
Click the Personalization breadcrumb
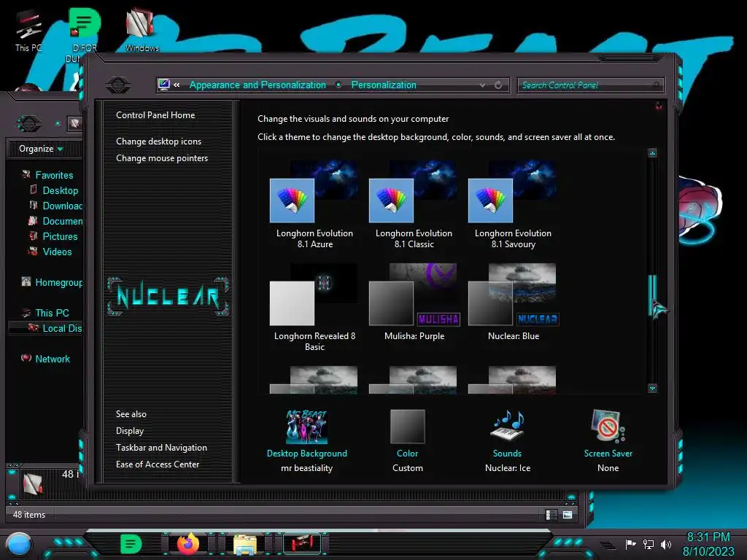(384, 85)
